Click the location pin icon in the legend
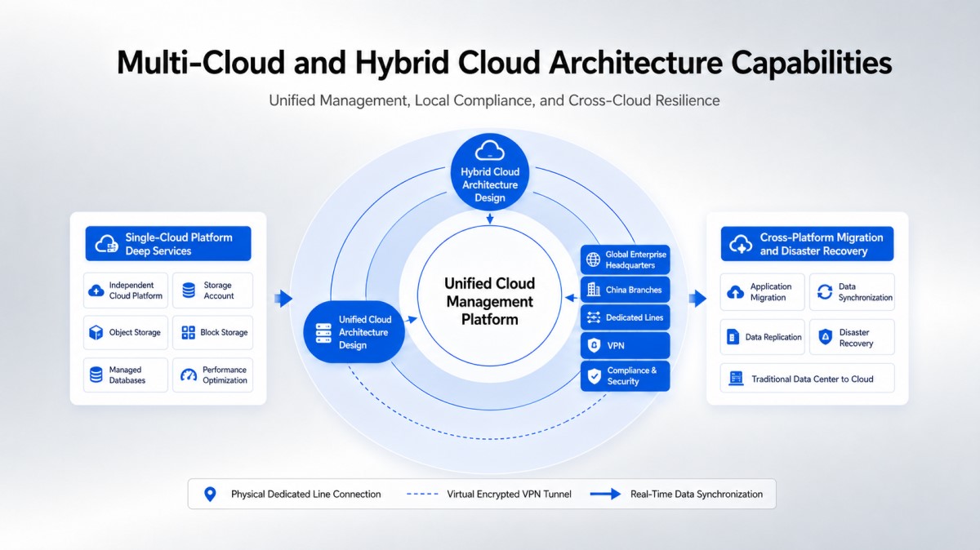Viewport: 980px width, 550px height. 210,494
